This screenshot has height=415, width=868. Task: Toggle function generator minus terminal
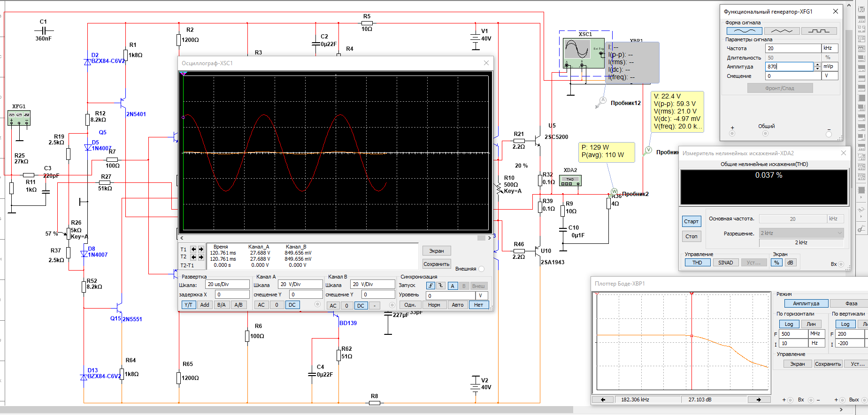pos(829,134)
